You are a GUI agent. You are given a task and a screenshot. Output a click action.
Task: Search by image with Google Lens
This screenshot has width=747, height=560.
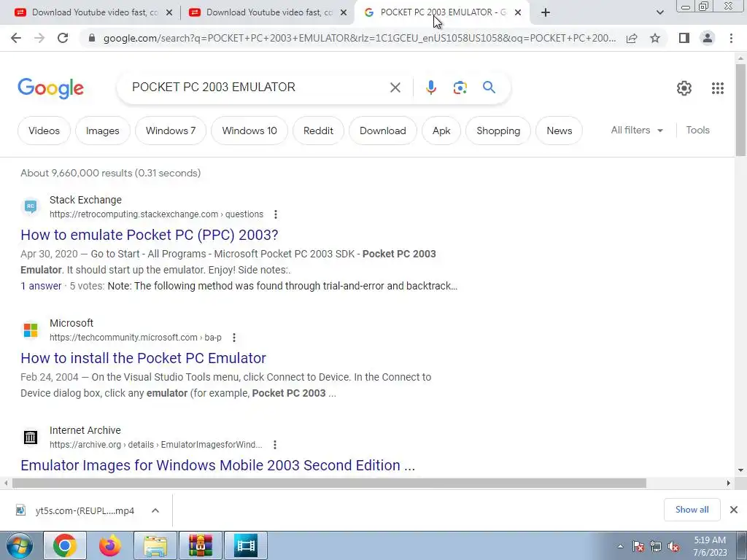click(x=460, y=87)
